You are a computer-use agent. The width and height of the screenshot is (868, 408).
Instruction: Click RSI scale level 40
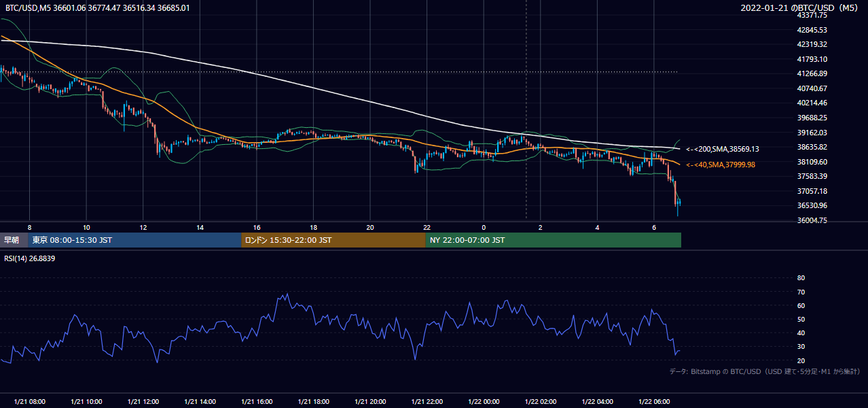tap(801, 333)
